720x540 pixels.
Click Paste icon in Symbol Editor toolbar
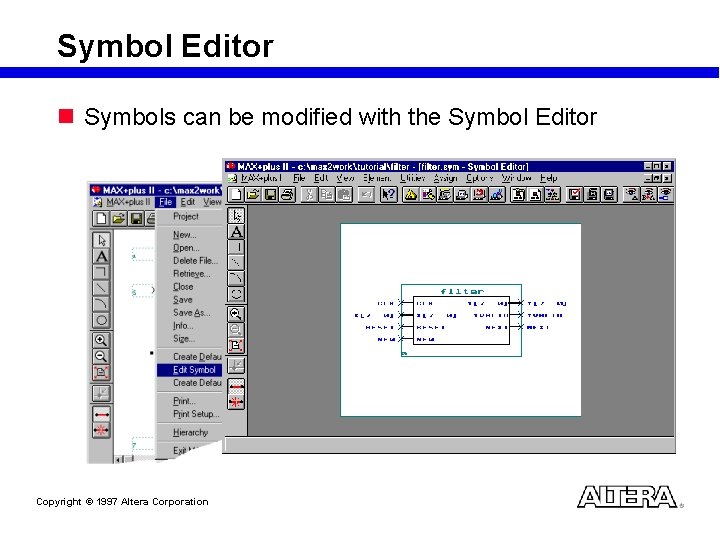pyautogui.click(x=343, y=195)
